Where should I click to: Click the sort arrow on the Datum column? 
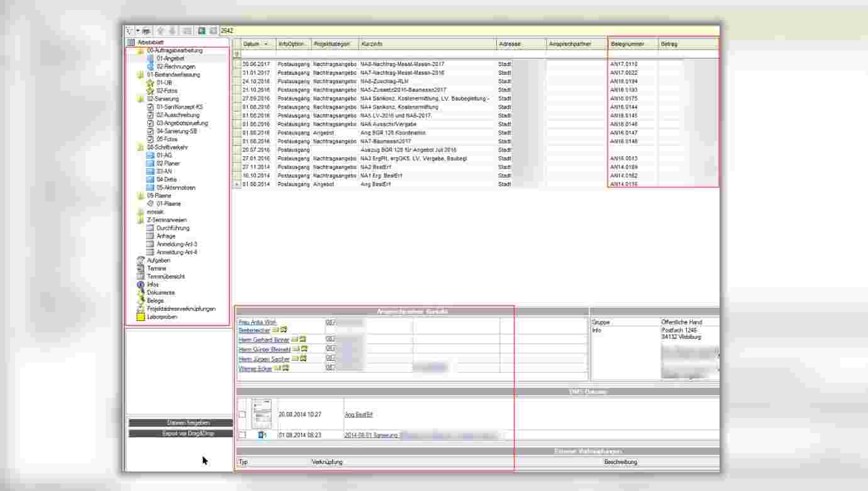click(x=266, y=44)
